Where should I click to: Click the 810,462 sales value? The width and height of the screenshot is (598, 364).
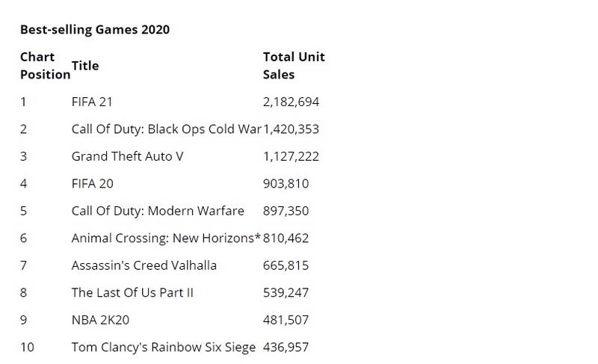[286, 238]
